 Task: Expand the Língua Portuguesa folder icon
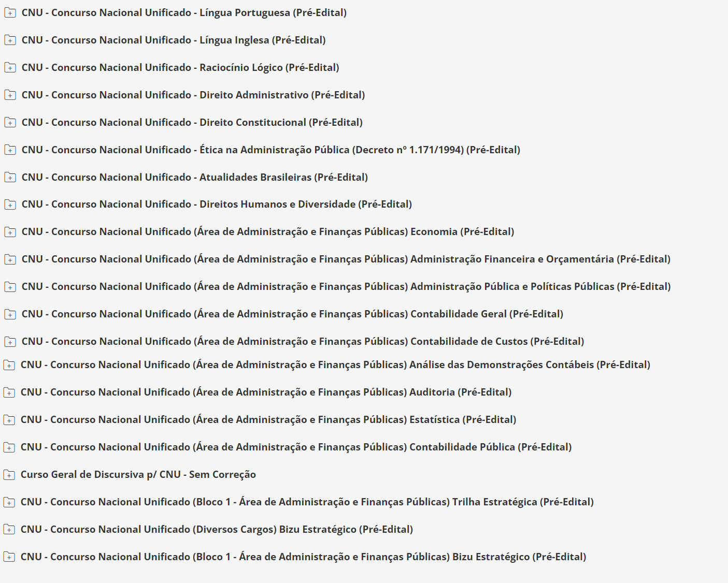point(10,13)
